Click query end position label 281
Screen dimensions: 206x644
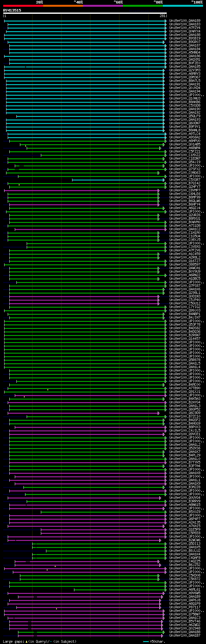pyautogui.click(x=163, y=16)
